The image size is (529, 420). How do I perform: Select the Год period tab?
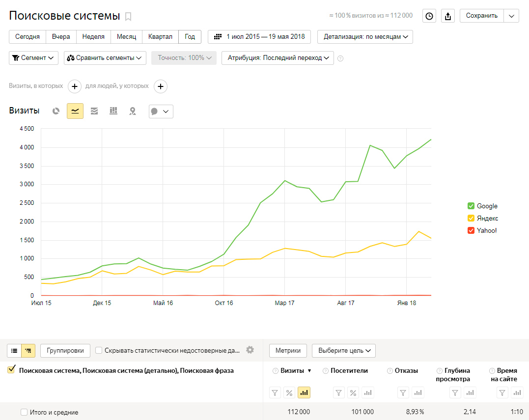point(190,37)
